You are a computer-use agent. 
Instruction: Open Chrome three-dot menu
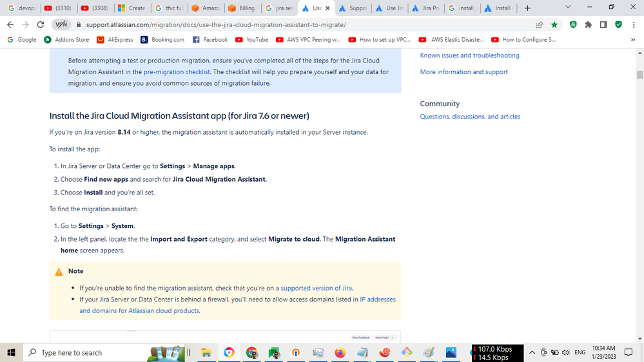[634, 24]
